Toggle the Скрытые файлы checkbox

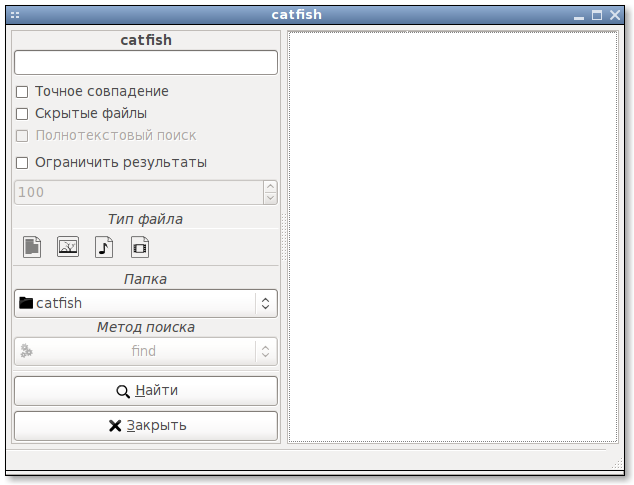22,114
